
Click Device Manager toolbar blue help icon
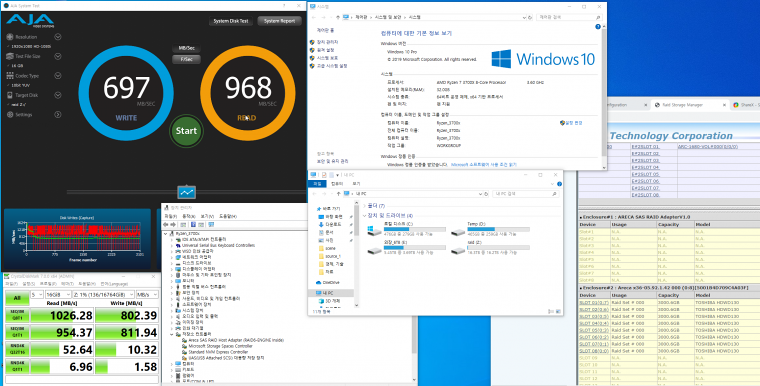[x=193, y=225]
